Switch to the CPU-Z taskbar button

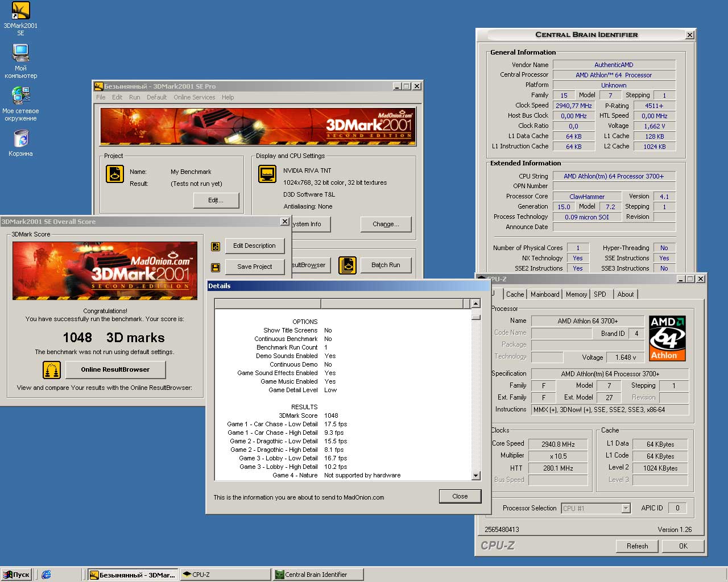coord(225,575)
